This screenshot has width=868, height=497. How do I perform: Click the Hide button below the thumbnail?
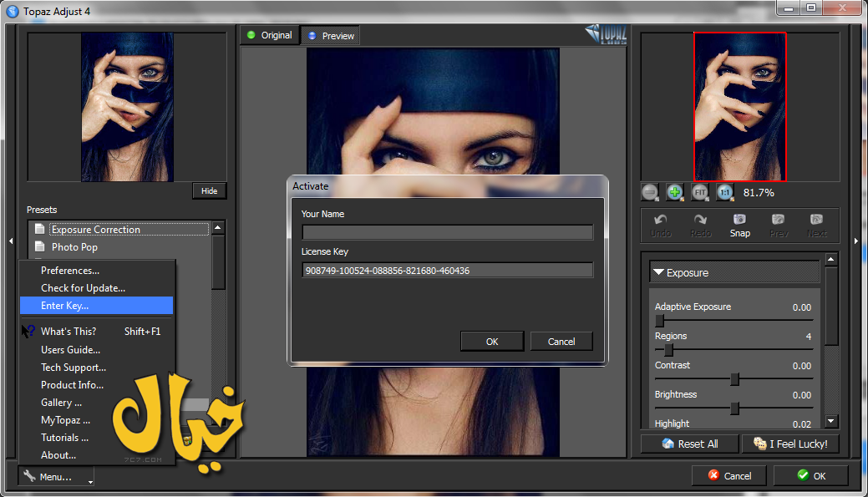coord(209,191)
